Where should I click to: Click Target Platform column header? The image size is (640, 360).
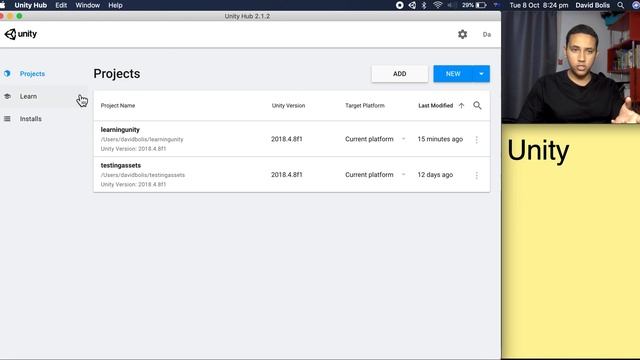[x=364, y=106]
